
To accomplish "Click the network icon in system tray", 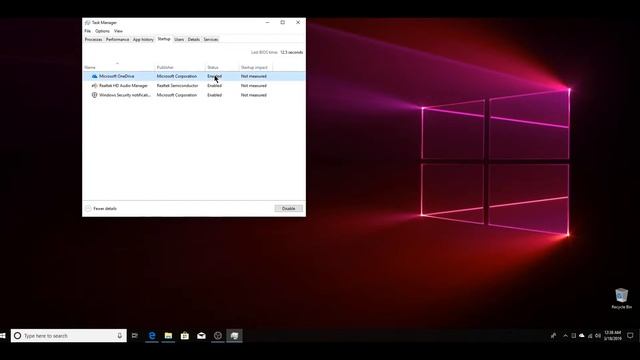I will tap(590, 336).
